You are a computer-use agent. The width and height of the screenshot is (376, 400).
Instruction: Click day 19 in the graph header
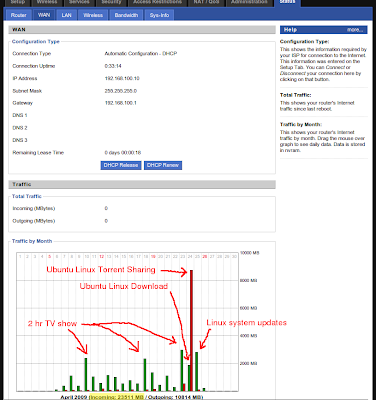point(153,256)
